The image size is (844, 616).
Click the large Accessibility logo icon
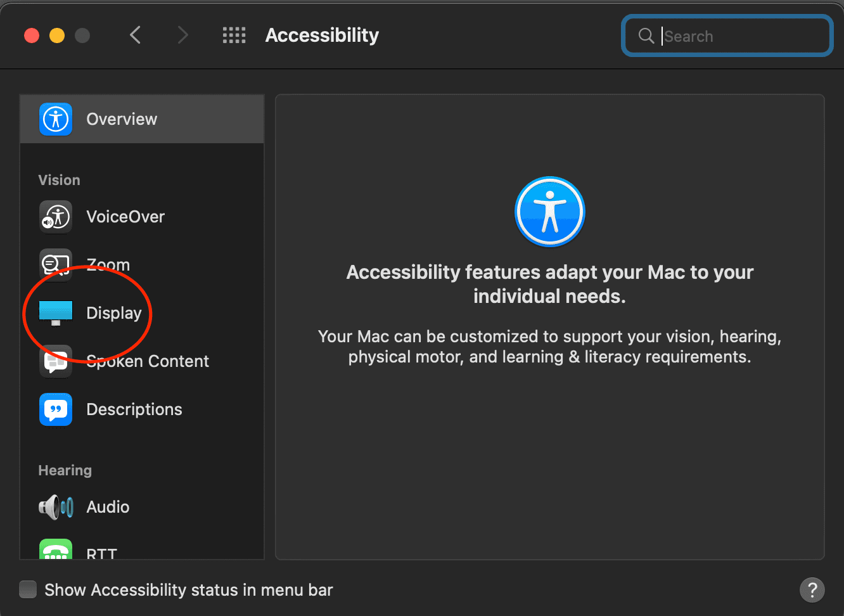click(x=549, y=212)
